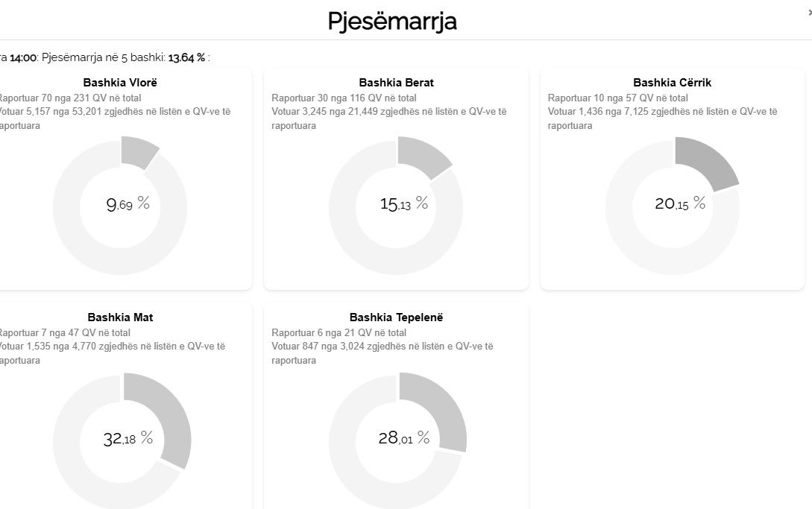The image size is (812, 509).
Task: Open the Bashkia Tepelenë heading
Action: (396, 317)
